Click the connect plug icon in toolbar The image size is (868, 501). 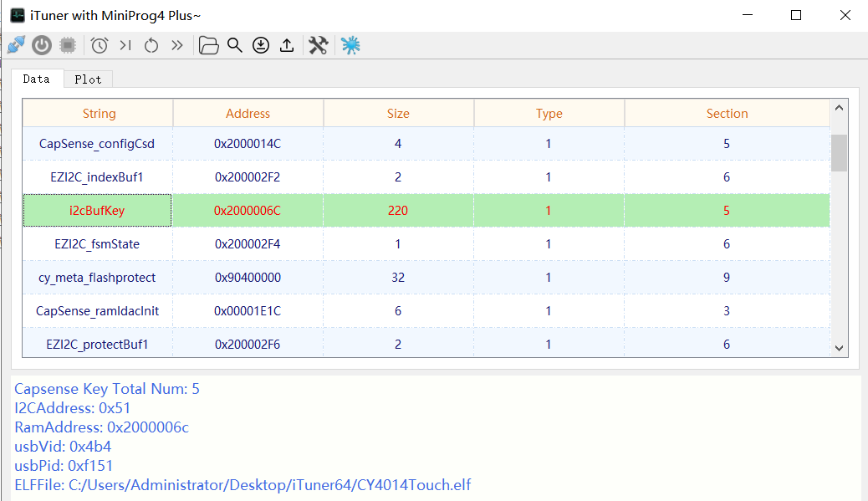click(16, 45)
